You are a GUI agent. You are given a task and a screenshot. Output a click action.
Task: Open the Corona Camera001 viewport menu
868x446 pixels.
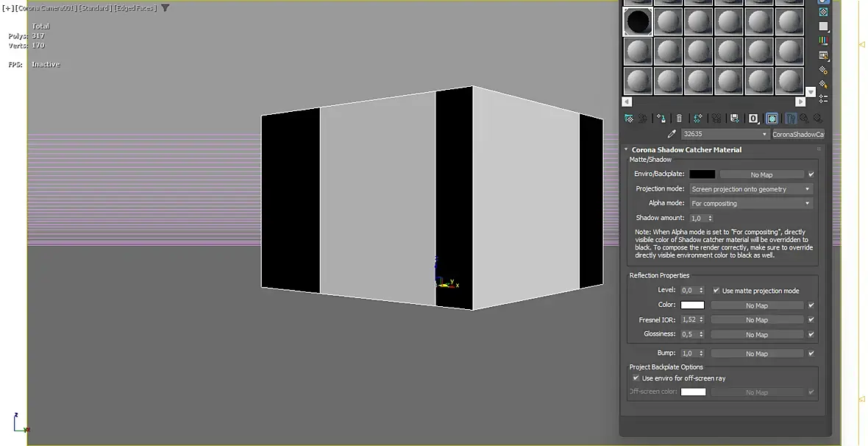click(46, 8)
